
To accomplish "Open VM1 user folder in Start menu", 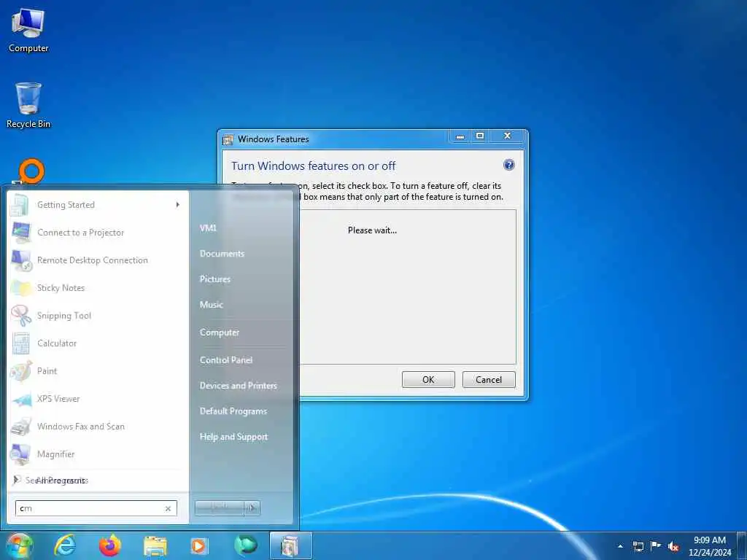I will pyautogui.click(x=208, y=228).
